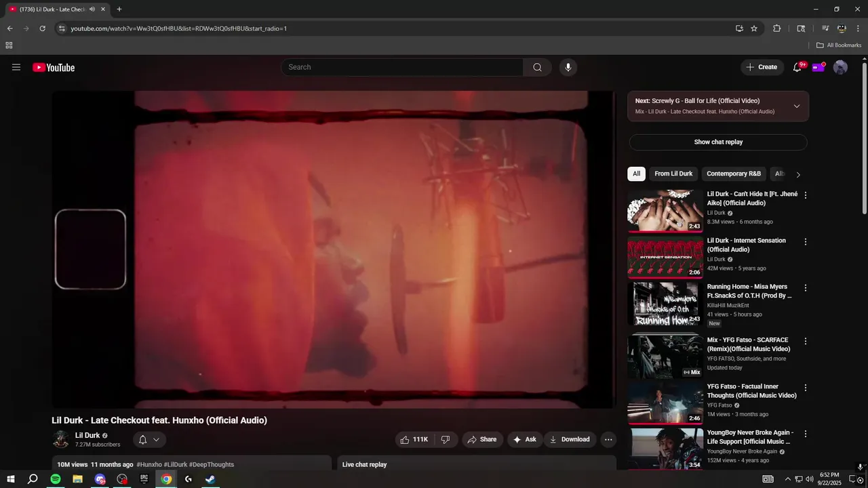Reload the current page
The width and height of the screenshot is (868, 488).
point(42,28)
